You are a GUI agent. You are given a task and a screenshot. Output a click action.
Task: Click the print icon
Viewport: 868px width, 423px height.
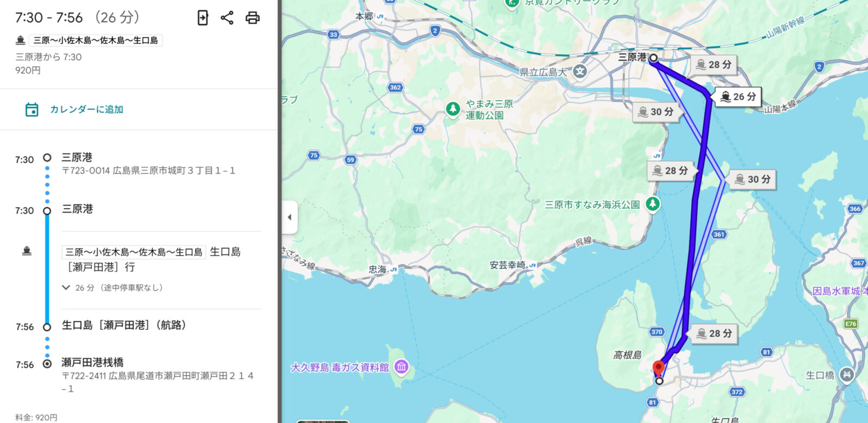[x=252, y=18]
